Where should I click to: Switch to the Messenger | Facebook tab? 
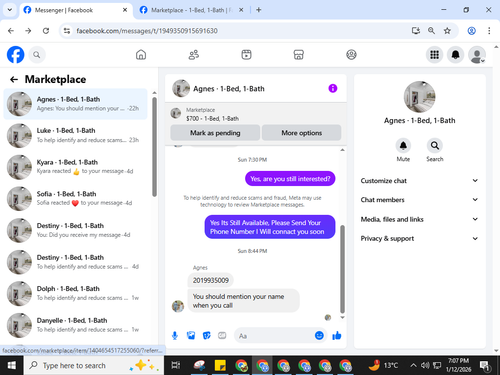coord(76,10)
